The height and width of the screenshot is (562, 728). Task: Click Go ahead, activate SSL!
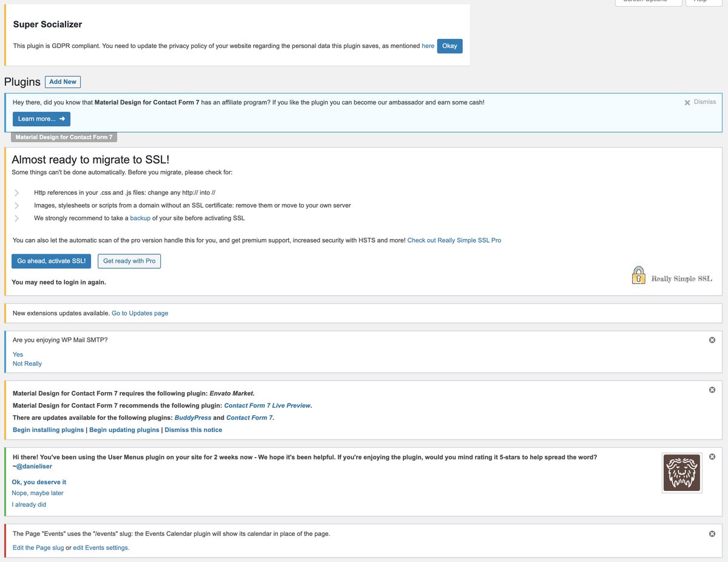[51, 261]
